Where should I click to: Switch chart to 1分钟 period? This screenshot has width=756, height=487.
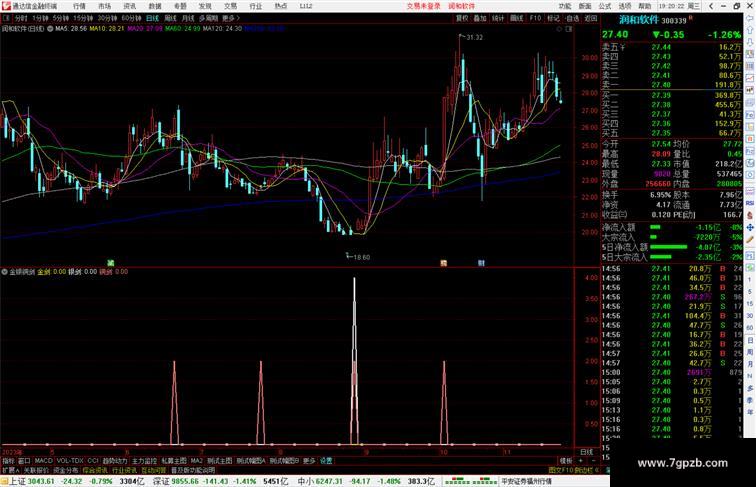40,18
